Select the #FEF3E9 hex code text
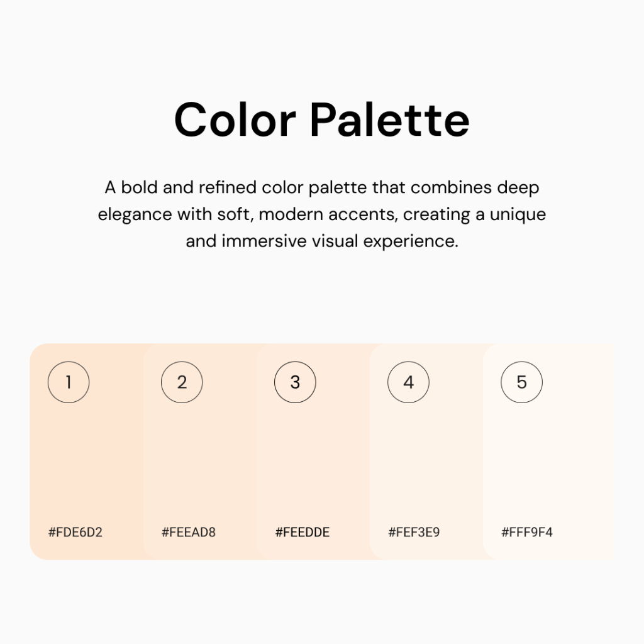The width and height of the screenshot is (644, 644). pyautogui.click(x=414, y=533)
